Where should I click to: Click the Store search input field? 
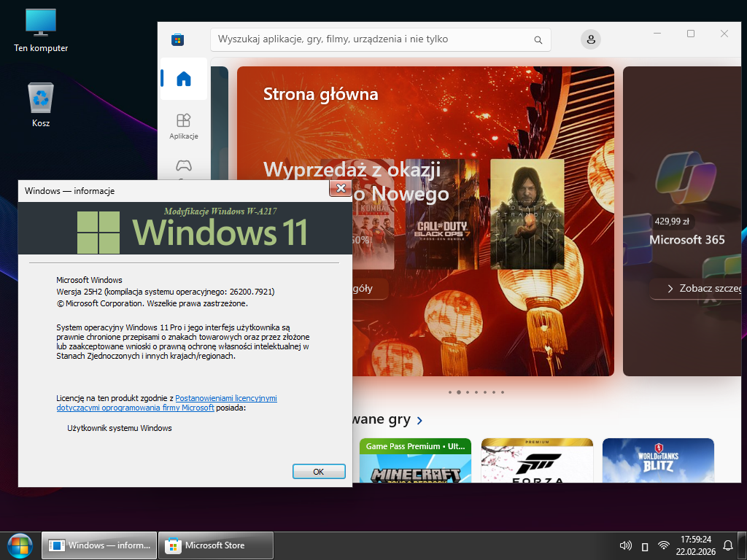(x=372, y=39)
